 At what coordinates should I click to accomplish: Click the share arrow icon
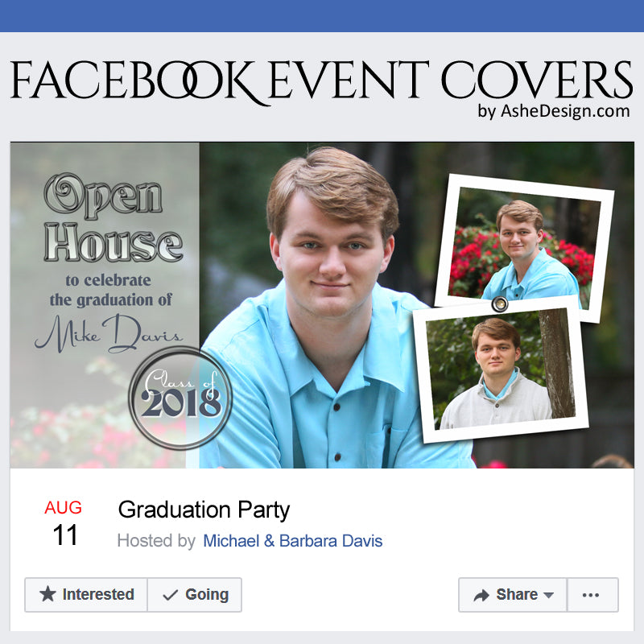(481, 595)
